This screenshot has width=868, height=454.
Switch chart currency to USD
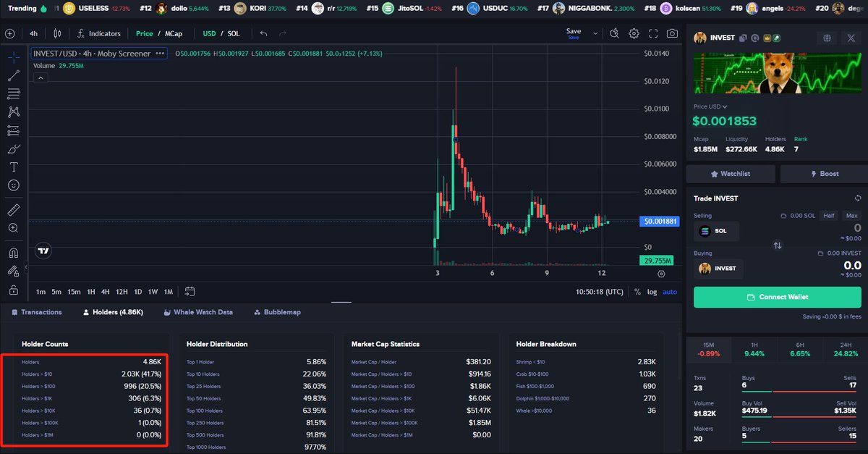pyautogui.click(x=209, y=33)
